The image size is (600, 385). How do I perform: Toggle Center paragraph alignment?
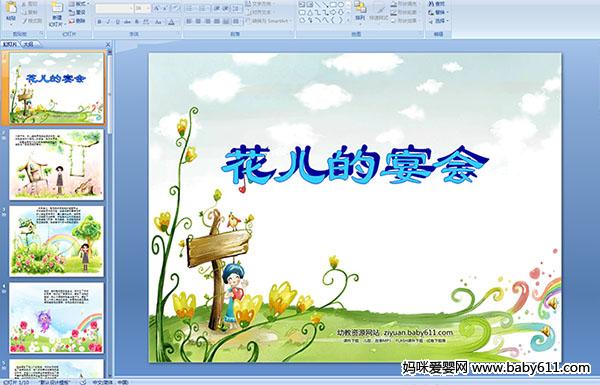pos(198,21)
